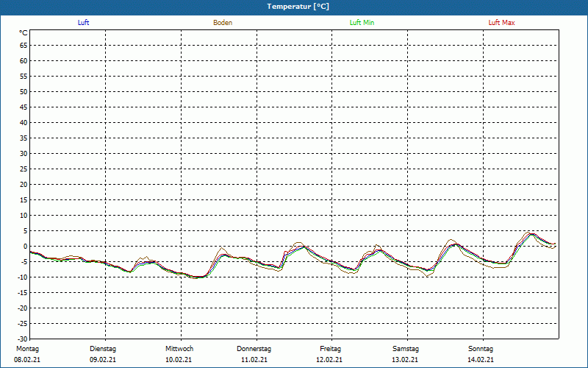
Task: Click the 40 value on the y-axis
Action: [24, 123]
